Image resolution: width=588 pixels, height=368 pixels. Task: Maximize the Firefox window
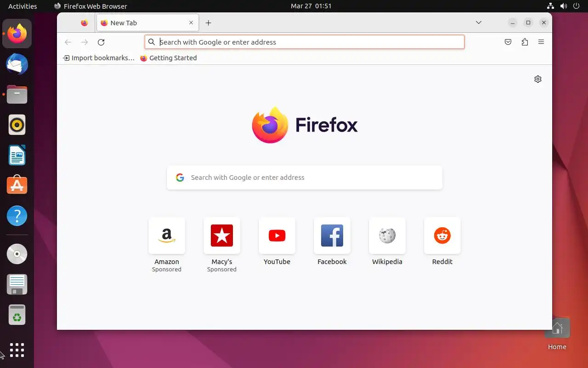(528, 23)
